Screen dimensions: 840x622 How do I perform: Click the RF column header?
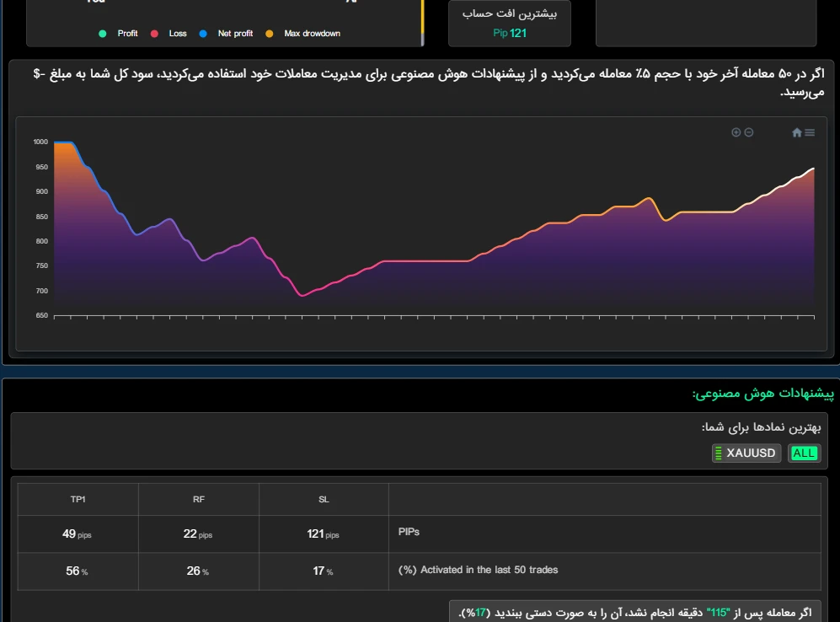click(198, 500)
